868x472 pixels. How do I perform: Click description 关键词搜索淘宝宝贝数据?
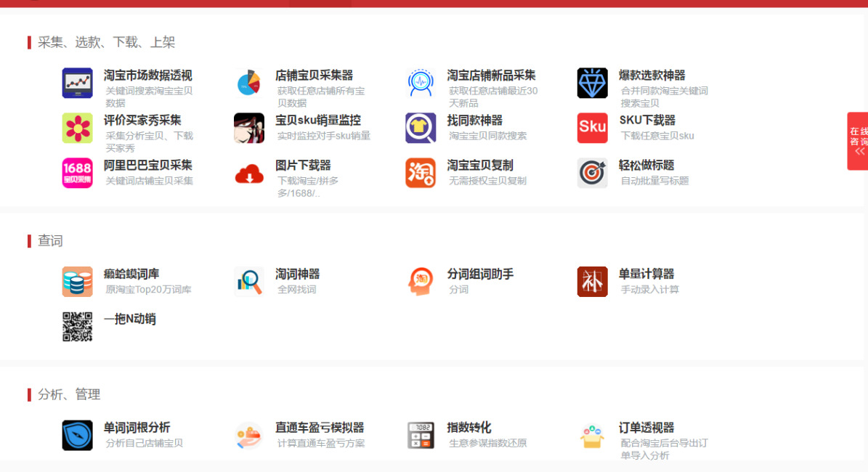pos(149,97)
